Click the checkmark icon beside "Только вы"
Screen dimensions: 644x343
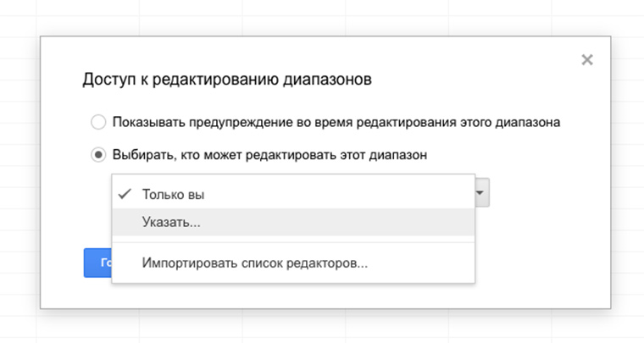point(125,194)
